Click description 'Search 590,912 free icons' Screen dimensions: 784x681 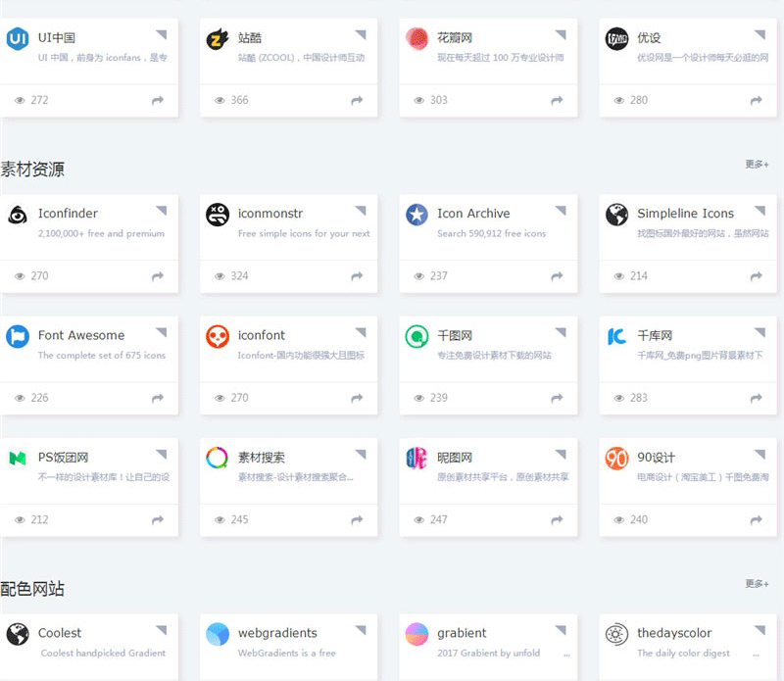[492, 233]
